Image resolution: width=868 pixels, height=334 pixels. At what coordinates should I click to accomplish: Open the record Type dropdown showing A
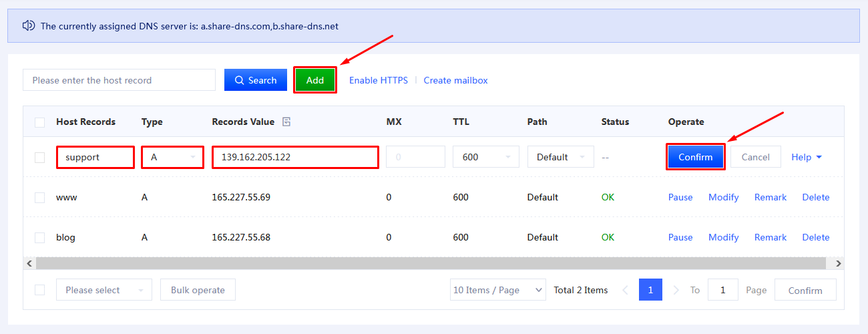pos(172,158)
